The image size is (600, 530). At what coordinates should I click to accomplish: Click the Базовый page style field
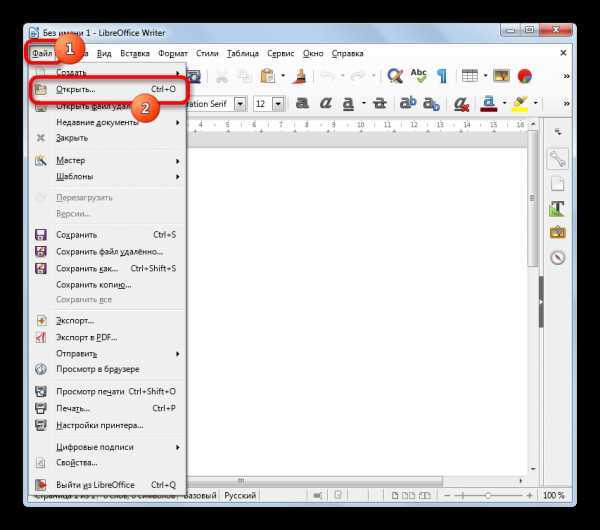click(x=201, y=496)
